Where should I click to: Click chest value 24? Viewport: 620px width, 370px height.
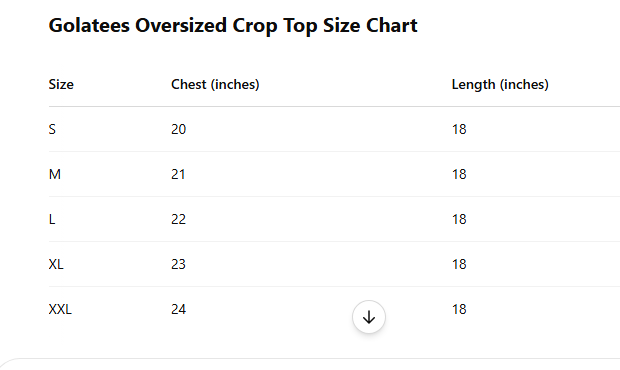(178, 310)
